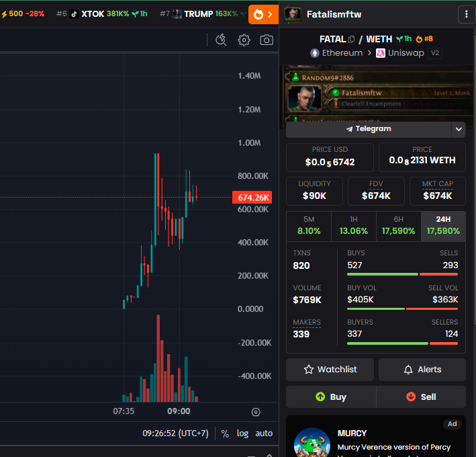Image resolution: width=476 pixels, height=457 pixels.
Task: Click the 1.00M price axis label
Action: [x=249, y=142]
